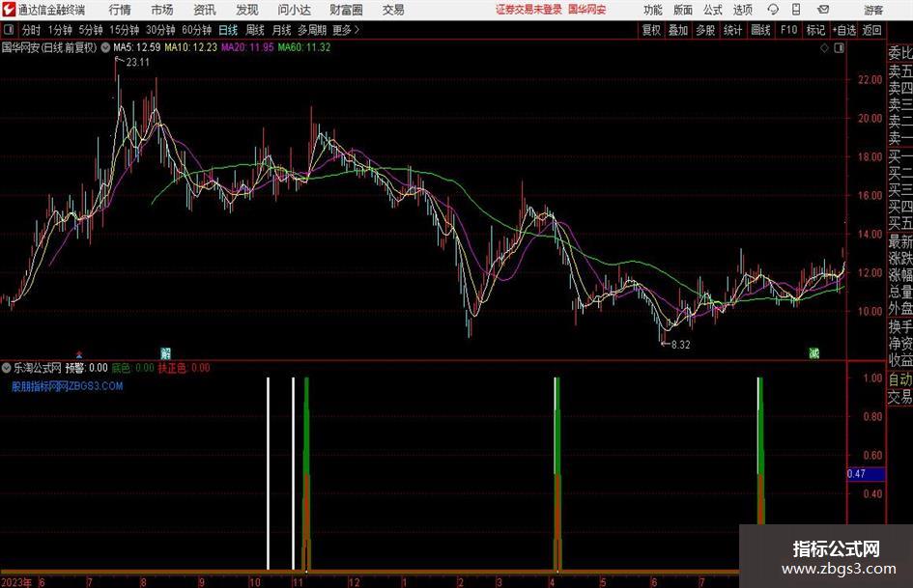Click the panel layout icon at chart top-right

pos(839,48)
